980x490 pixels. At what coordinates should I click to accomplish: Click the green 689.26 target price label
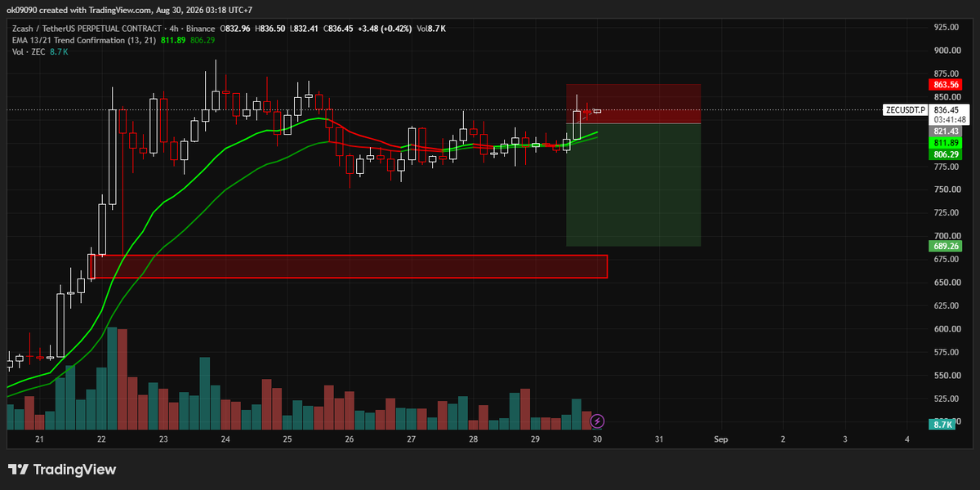[x=946, y=246]
